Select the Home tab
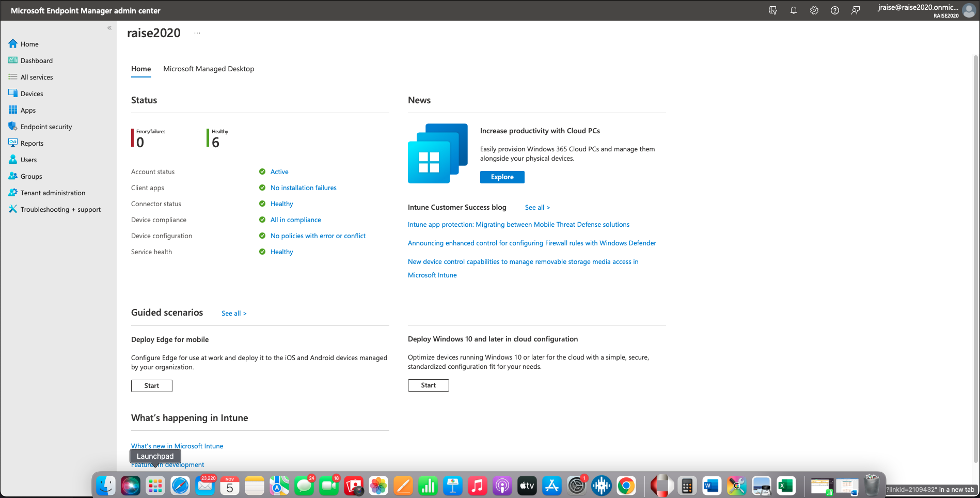The width and height of the screenshot is (980, 498). click(141, 69)
